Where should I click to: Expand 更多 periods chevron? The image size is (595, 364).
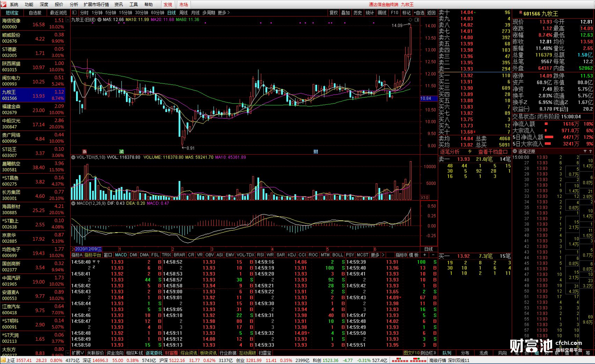[224, 13]
